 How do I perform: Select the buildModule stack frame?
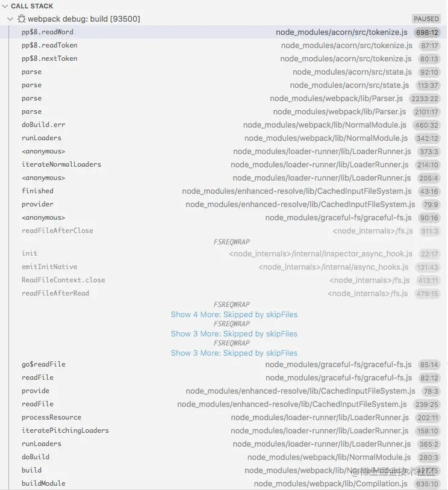coord(224,483)
